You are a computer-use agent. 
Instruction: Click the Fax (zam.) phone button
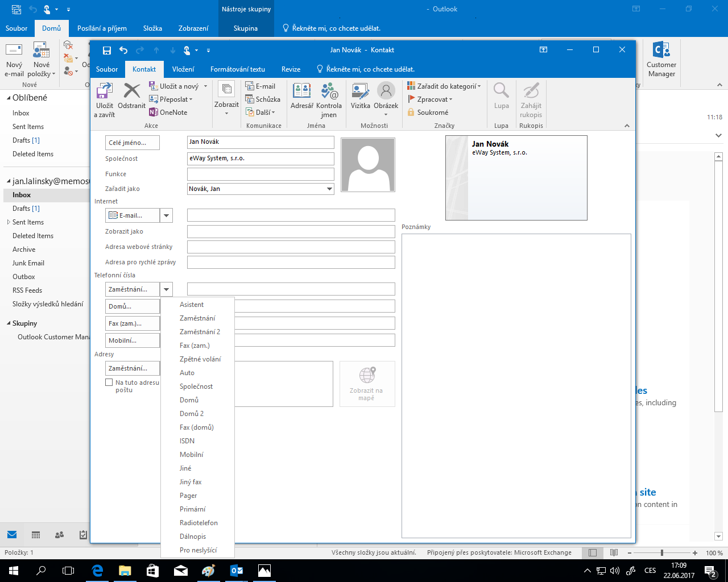tap(133, 323)
